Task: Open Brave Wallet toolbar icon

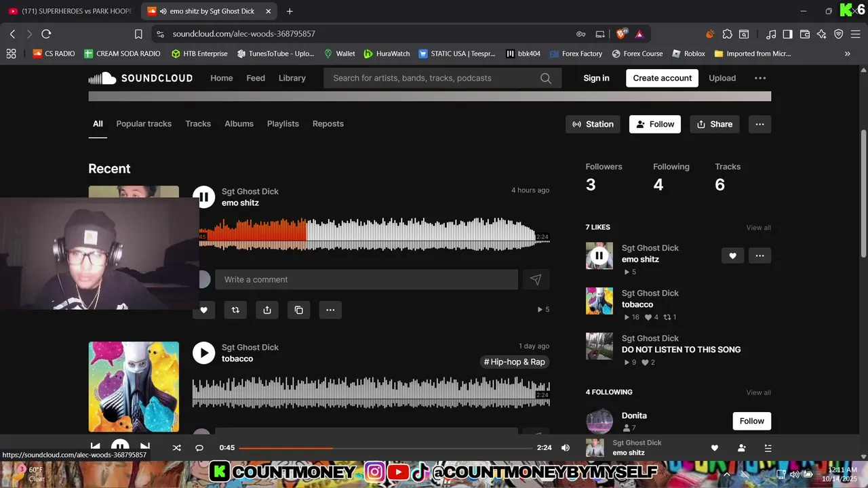Action: point(805,34)
